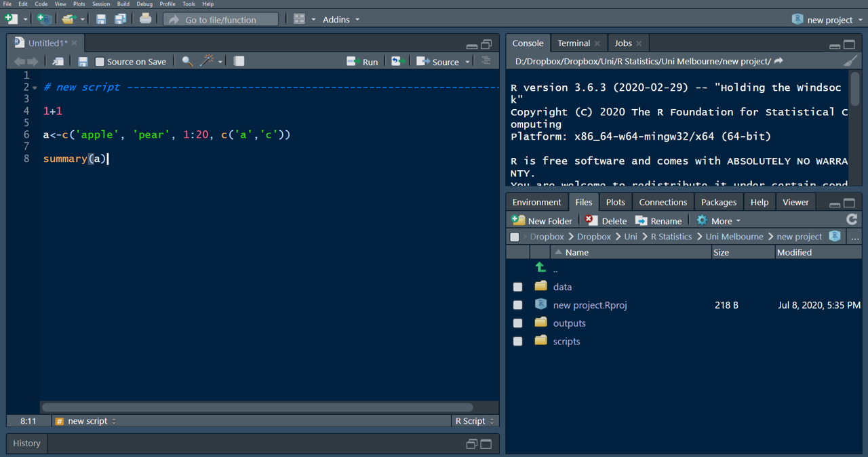The width and height of the screenshot is (868, 457).
Task: Enable the Source on Save checkbox
Action: tap(100, 62)
